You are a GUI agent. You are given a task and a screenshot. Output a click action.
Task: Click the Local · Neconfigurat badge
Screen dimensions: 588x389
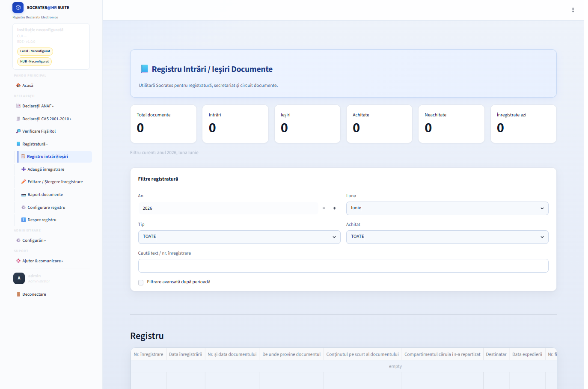coord(35,51)
